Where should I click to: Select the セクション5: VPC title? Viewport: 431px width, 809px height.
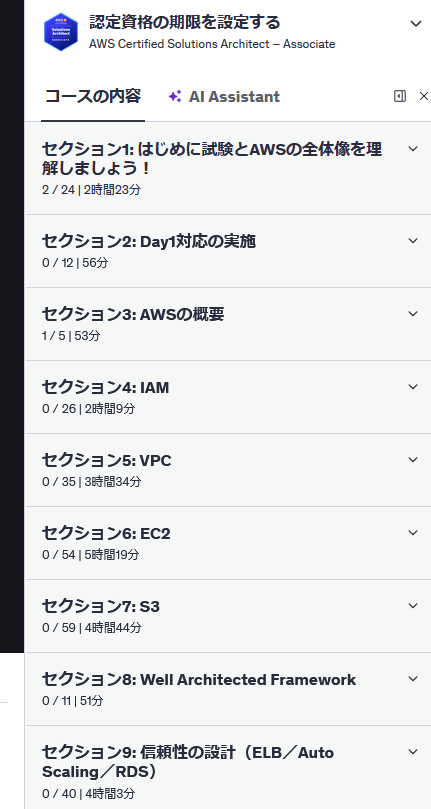pos(107,460)
